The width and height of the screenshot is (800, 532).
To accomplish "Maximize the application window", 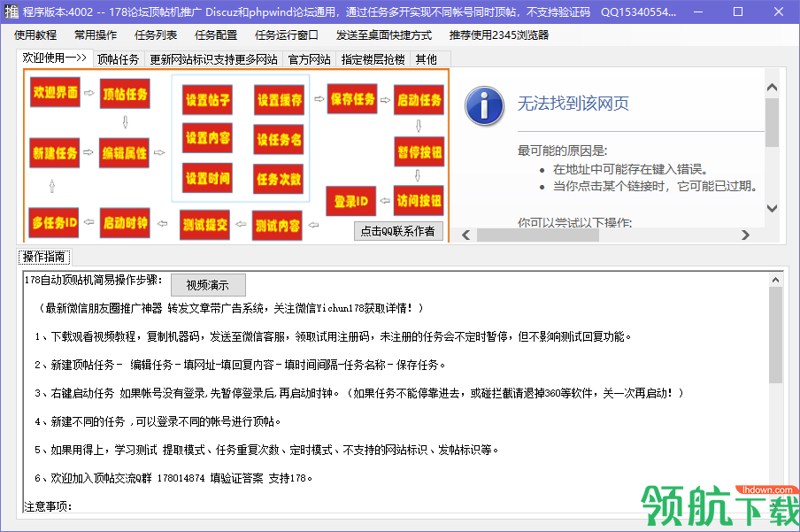I will click(x=738, y=12).
